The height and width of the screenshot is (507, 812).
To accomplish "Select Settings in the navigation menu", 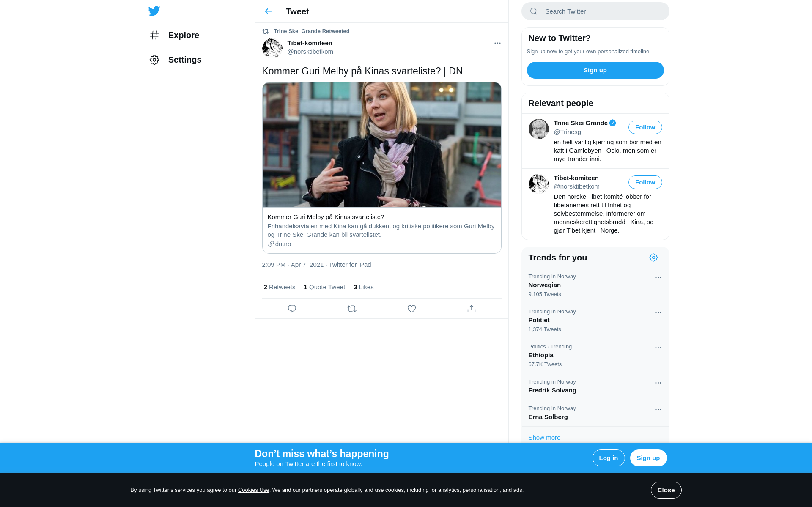I will tap(185, 60).
